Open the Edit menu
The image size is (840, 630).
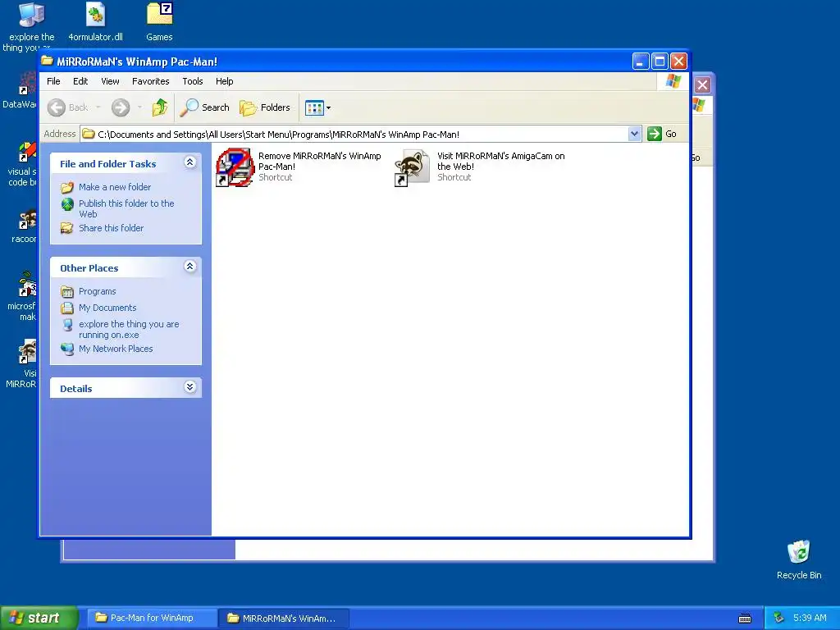point(80,81)
